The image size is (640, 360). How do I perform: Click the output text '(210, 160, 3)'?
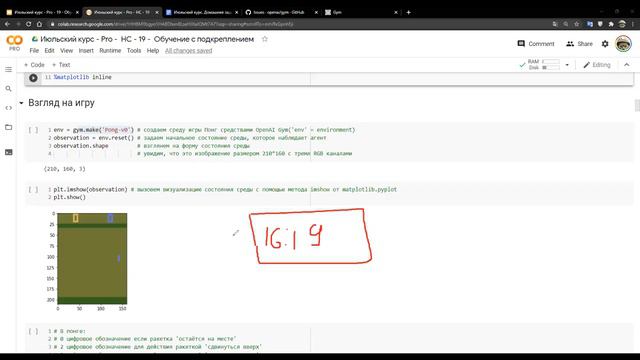coord(64,169)
